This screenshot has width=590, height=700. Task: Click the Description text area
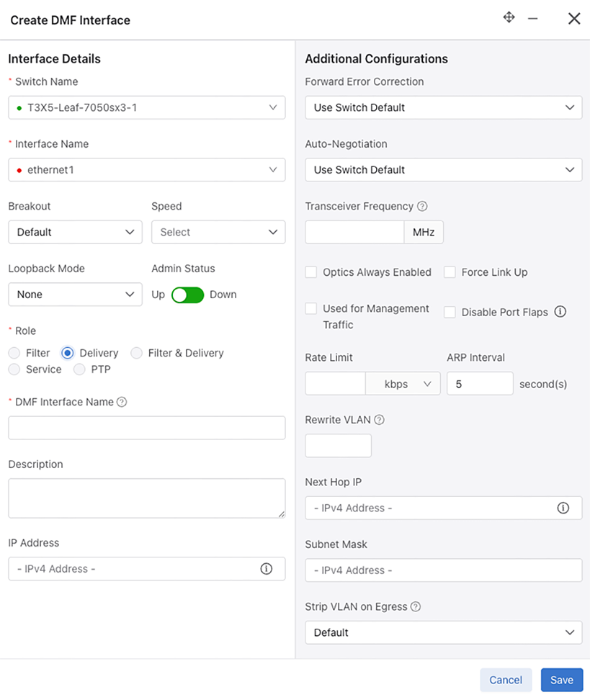[147, 498]
